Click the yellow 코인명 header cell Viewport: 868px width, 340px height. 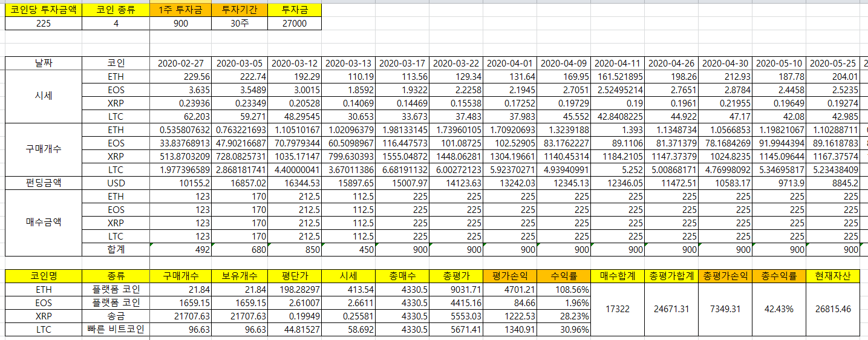tap(43, 276)
